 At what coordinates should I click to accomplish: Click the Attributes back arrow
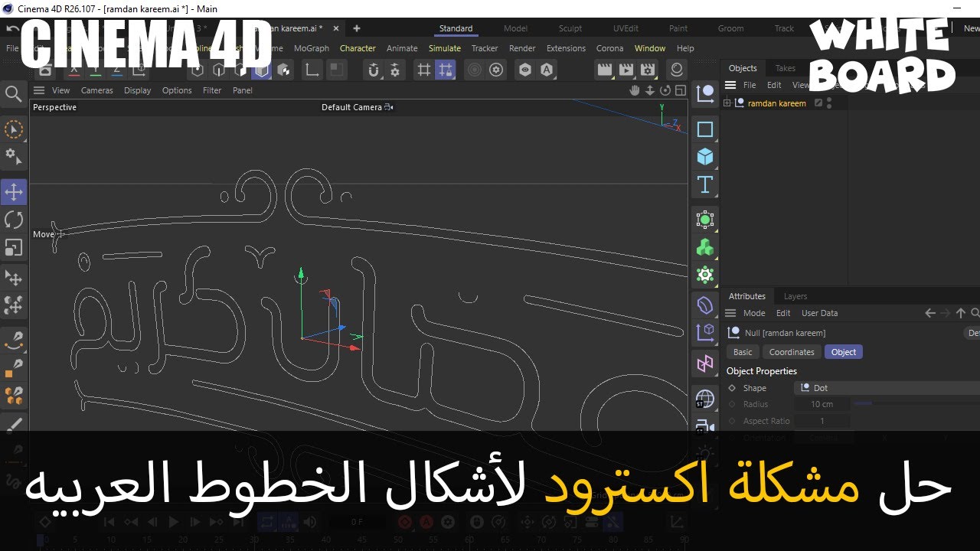pos(930,313)
